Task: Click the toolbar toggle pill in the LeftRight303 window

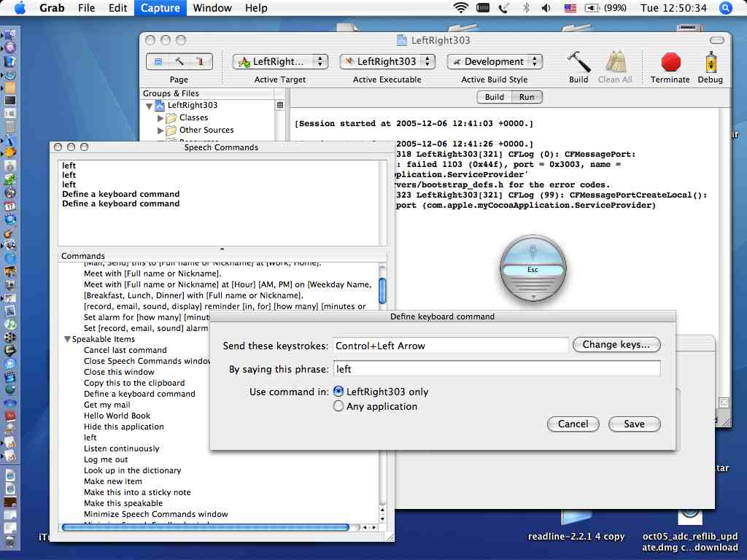Action: [x=716, y=40]
